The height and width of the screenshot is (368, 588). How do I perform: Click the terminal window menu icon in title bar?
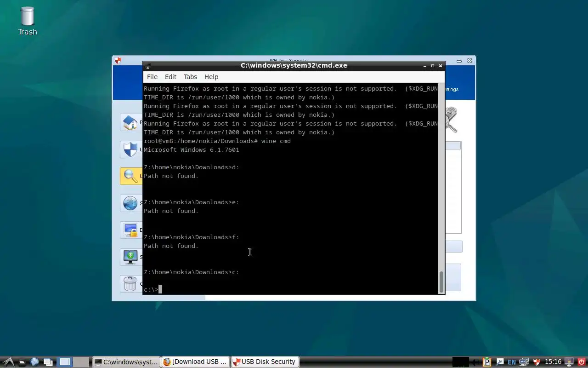pos(147,66)
